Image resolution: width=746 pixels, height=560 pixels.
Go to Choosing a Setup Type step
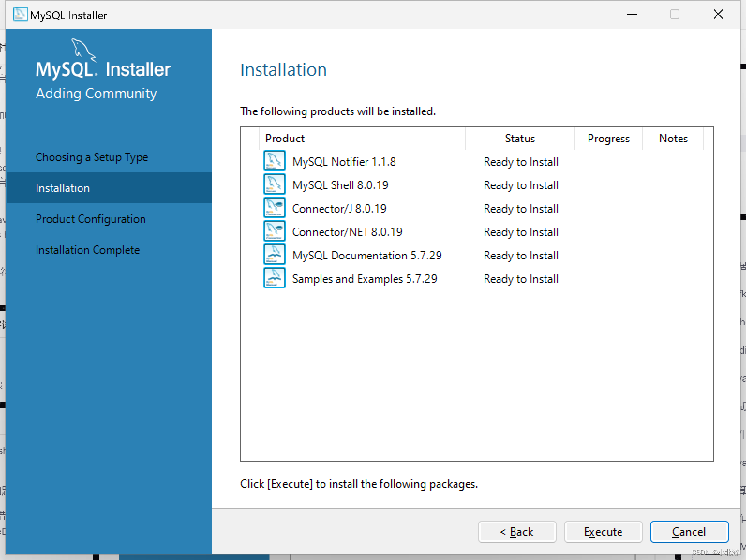coord(92,157)
